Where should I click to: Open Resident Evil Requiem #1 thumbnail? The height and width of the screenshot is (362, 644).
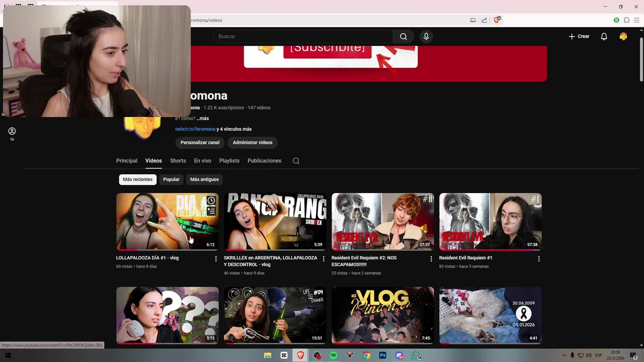pos(491,222)
